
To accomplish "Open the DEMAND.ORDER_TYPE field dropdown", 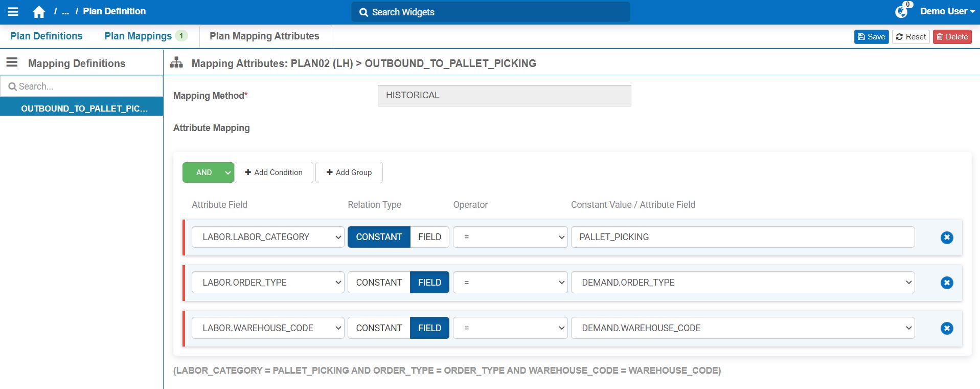I will tap(742, 283).
